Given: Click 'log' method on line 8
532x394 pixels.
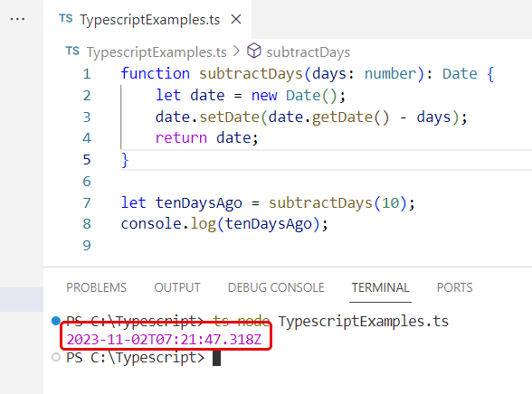Looking at the screenshot, I should [204, 224].
